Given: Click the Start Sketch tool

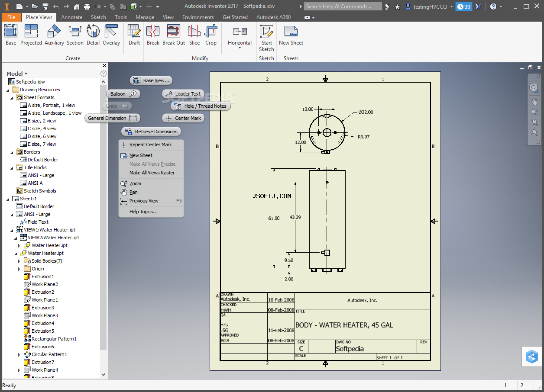Looking at the screenshot, I should (x=267, y=38).
